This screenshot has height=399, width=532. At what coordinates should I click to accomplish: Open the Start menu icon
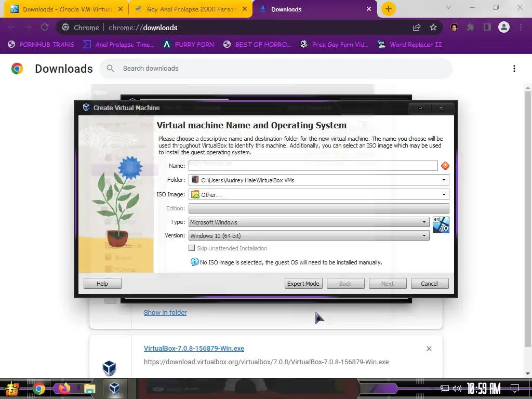(x=12, y=389)
